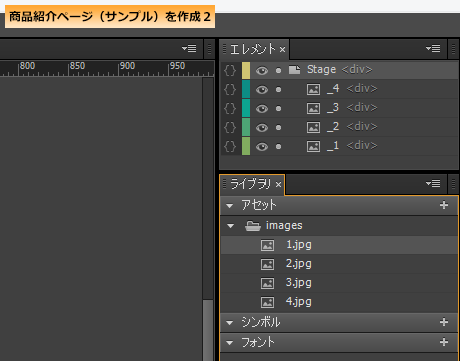The width and height of the screenshot is (460, 361).
Task: Add a new symbol with plus
Action: click(x=444, y=322)
